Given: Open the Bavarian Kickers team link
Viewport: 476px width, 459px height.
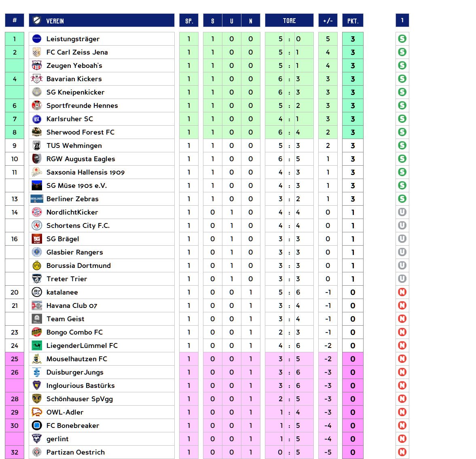Looking at the screenshot, I should click(x=74, y=79).
